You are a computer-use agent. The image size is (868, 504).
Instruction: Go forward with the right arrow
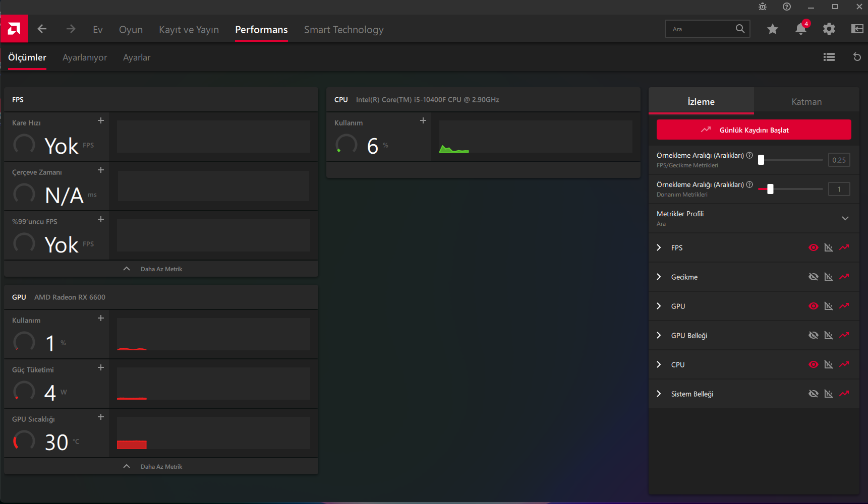71,29
